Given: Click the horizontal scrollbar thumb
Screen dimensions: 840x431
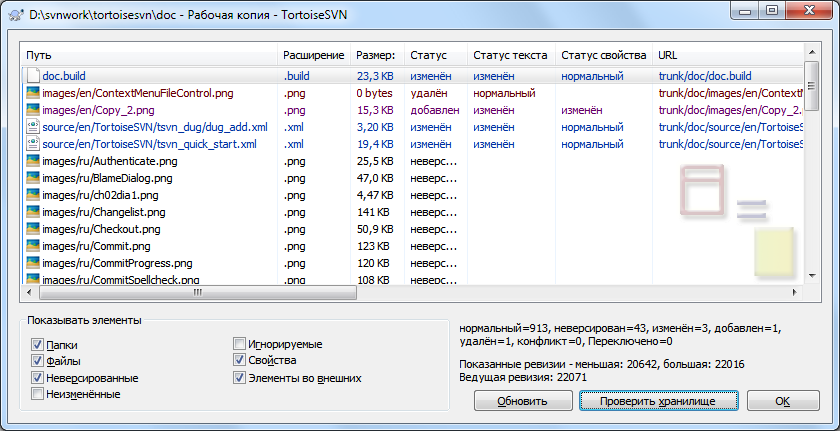Looking at the screenshot, I should [x=198, y=292].
